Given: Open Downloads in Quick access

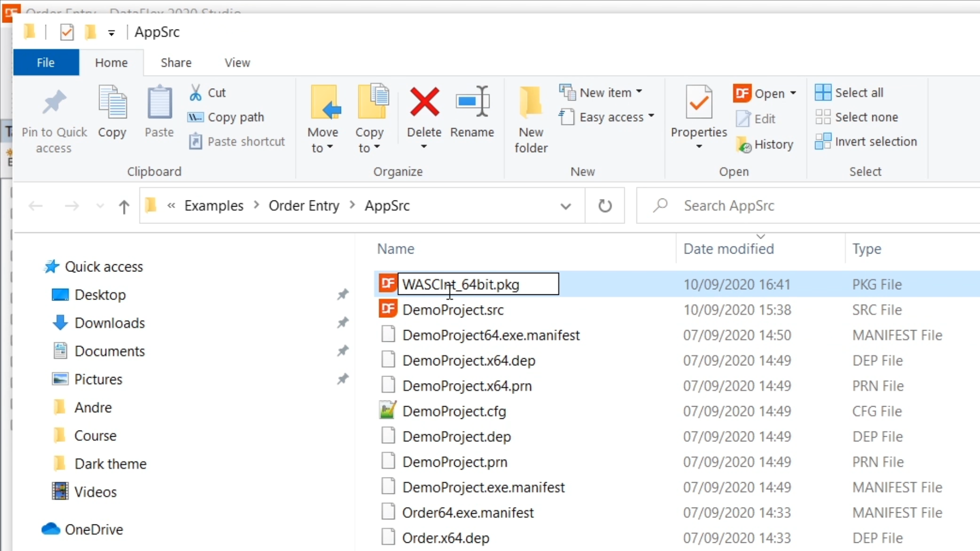Looking at the screenshot, I should click(109, 323).
